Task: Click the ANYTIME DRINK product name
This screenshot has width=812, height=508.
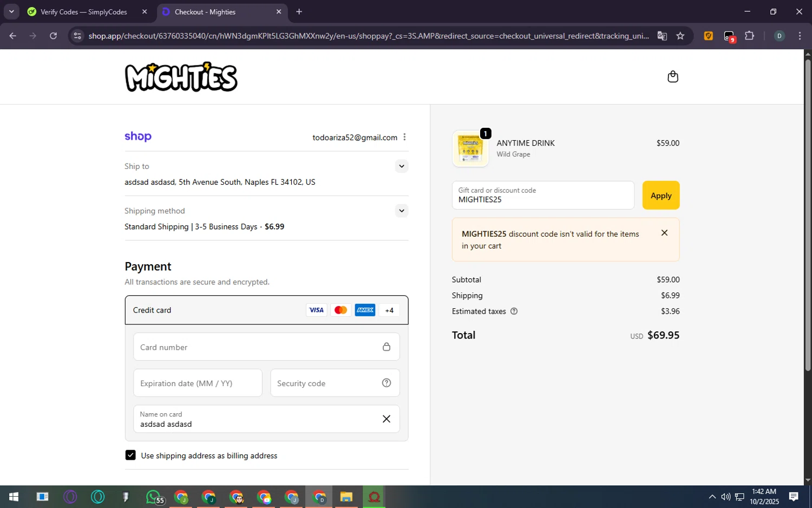Action: pos(526,143)
